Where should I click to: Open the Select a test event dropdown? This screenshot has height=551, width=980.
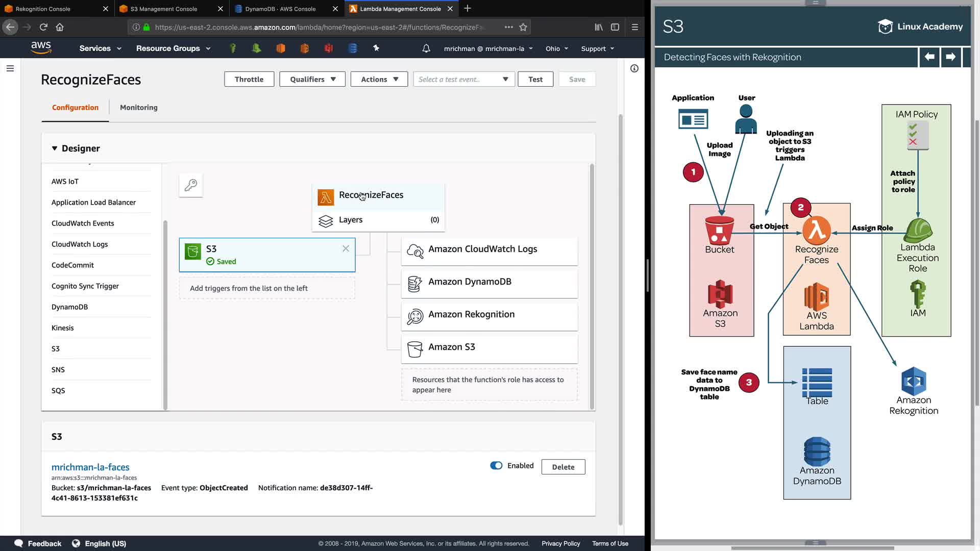(x=463, y=79)
